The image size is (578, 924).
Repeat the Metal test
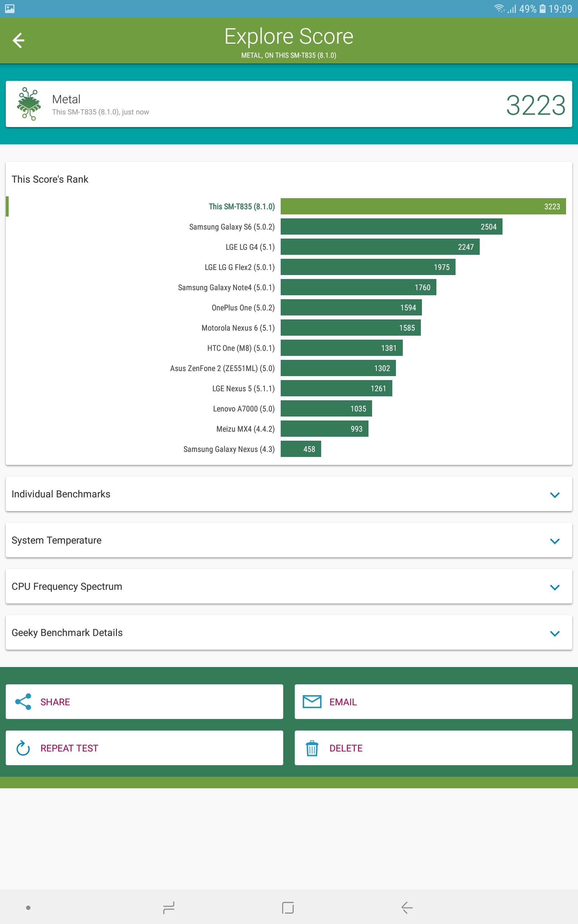click(x=144, y=748)
